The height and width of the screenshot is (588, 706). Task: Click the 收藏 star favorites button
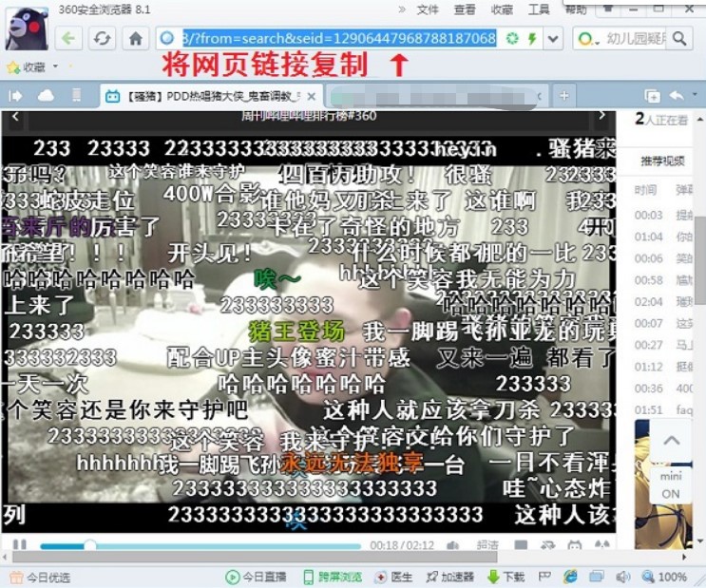26,67
